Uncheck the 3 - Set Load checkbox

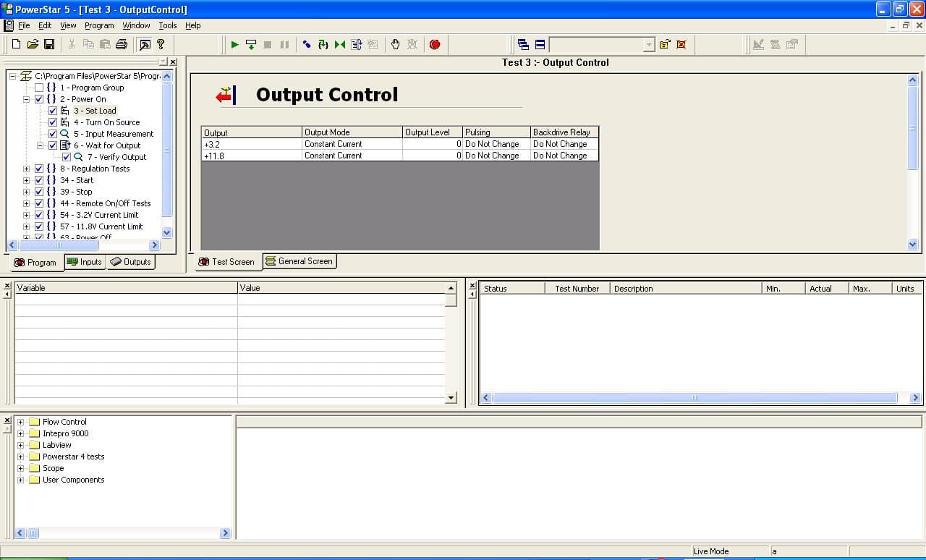pyautogui.click(x=53, y=111)
